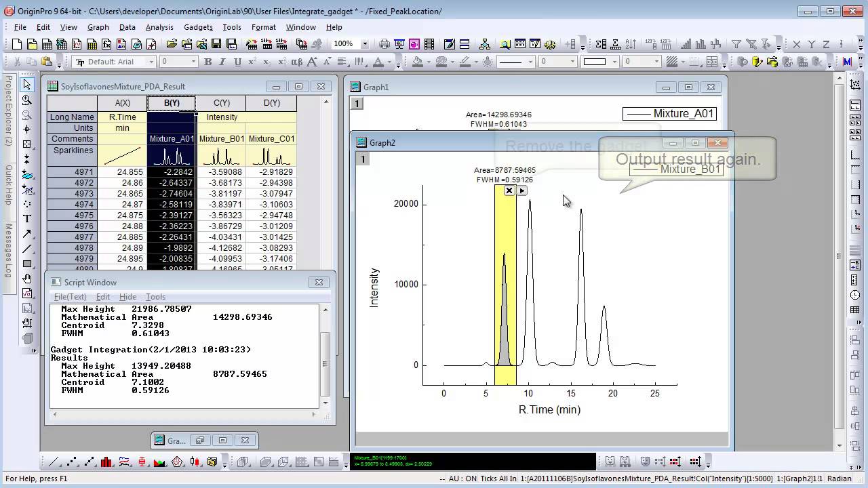Toggle Subscript formatting
868x488 pixels.
[x=267, y=62]
